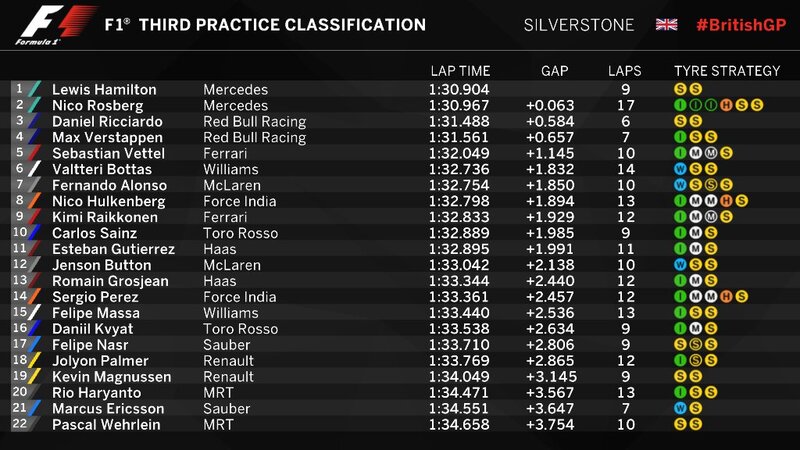
Task: Click the SILVERSTONE circuit label
Action: coord(573,25)
